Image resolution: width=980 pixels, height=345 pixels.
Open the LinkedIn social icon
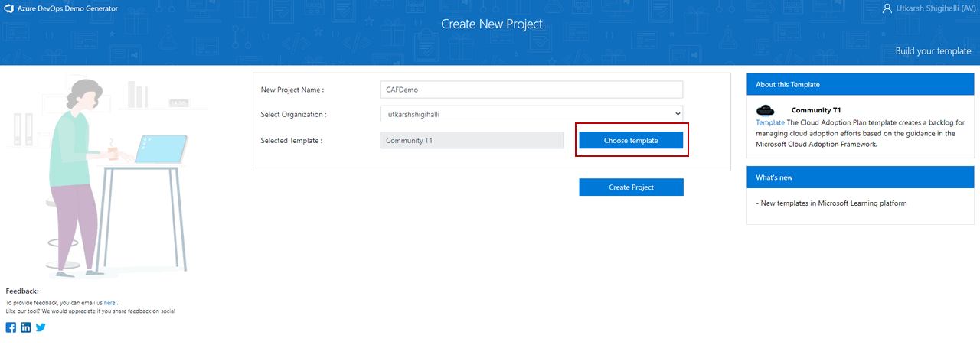(26, 327)
